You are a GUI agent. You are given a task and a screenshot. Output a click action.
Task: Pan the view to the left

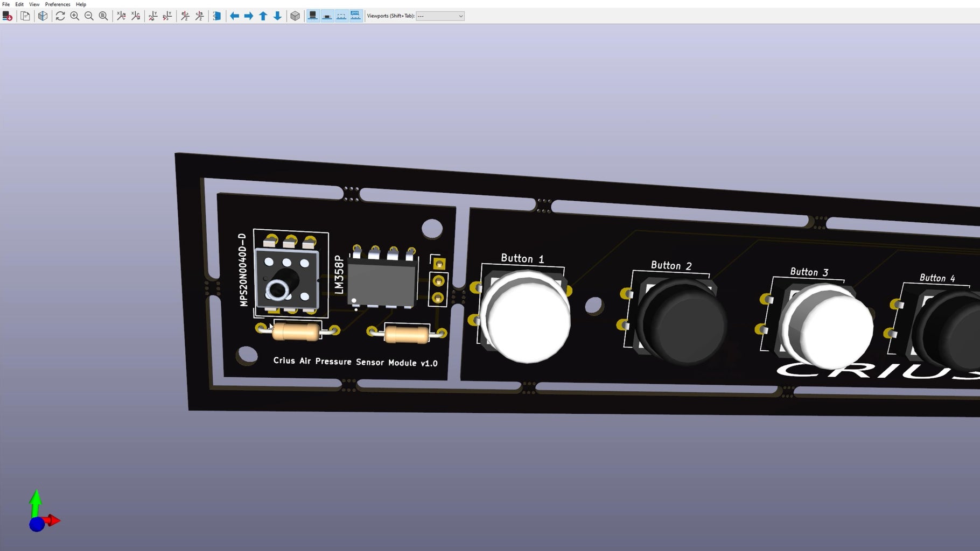(234, 16)
